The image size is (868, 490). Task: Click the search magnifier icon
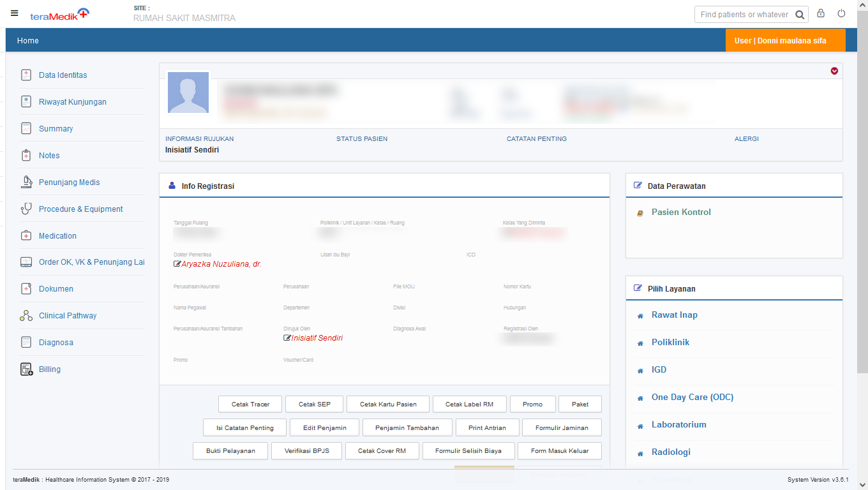[800, 15]
